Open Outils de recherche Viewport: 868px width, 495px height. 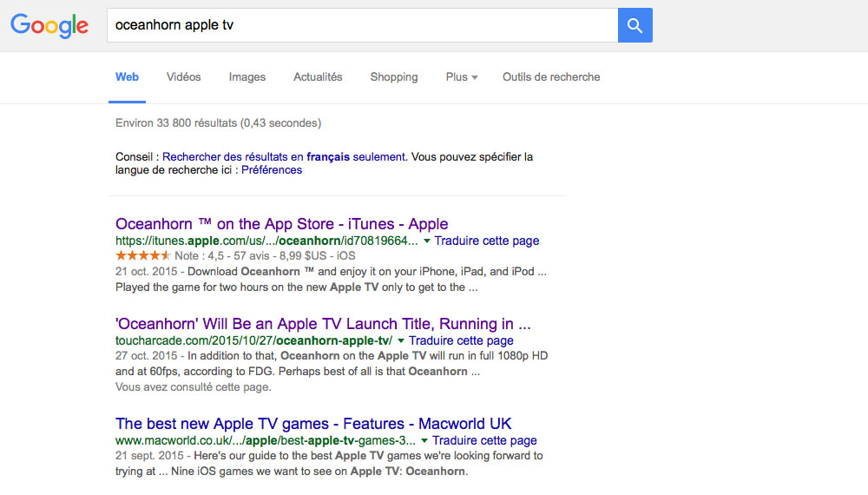[x=551, y=77]
